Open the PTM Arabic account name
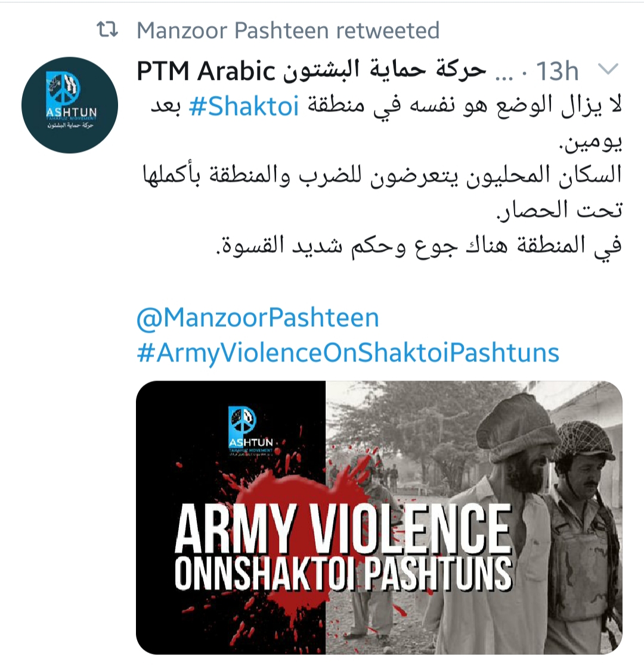 pyautogui.click(x=206, y=71)
